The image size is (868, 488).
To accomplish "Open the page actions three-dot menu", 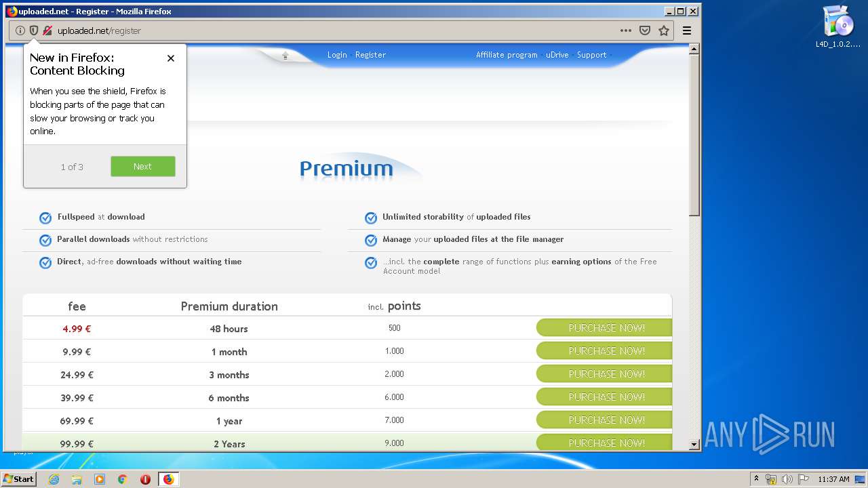I will [x=626, y=30].
